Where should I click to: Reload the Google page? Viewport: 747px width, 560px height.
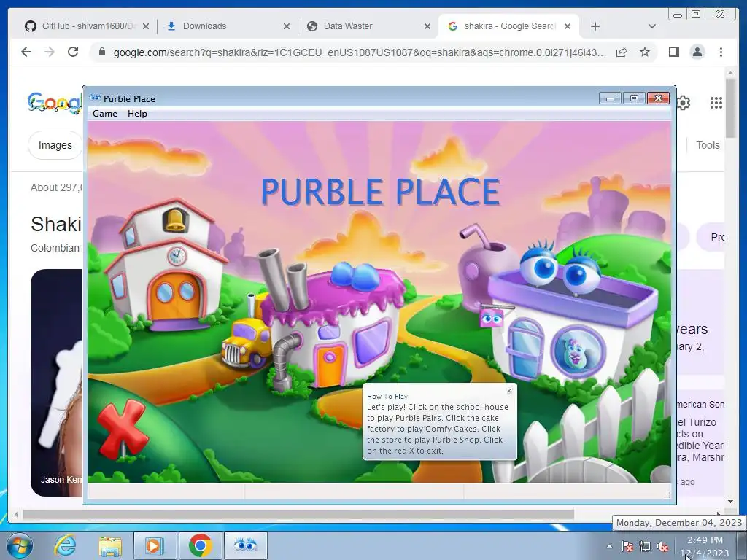(73, 52)
